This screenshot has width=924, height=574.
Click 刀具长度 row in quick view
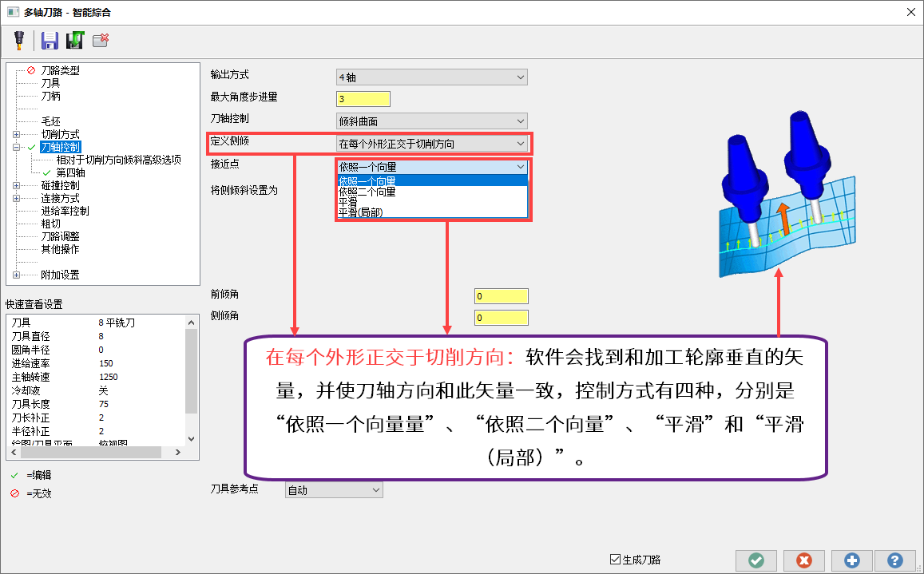(97, 404)
